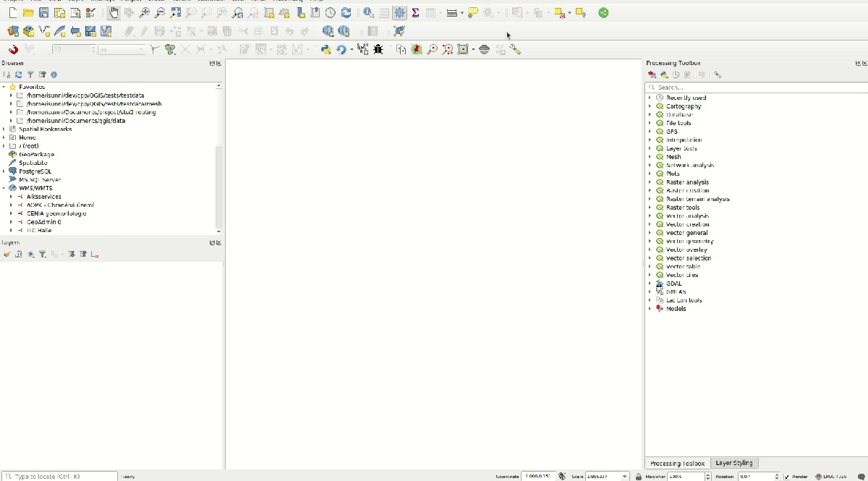The height and width of the screenshot is (481, 868).
Task: Click the Save Project floppy icon
Action: (x=44, y=13)
